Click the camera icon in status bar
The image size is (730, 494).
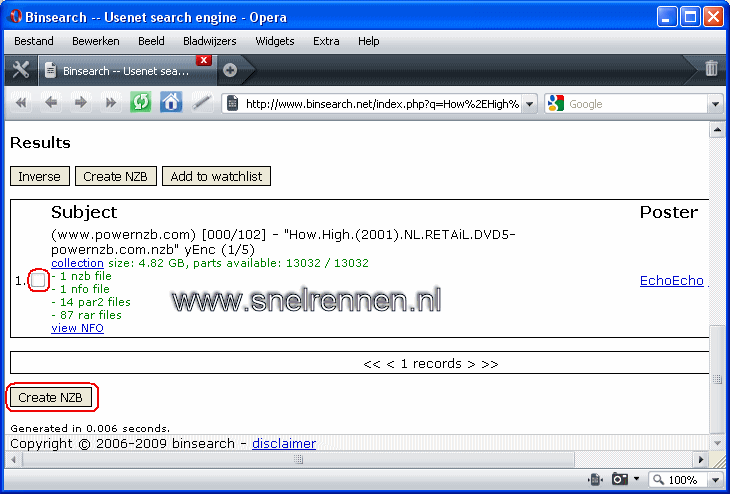pyautogui.click(x=620, y=479)
